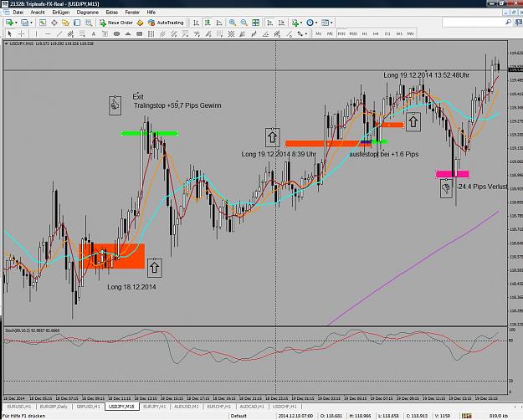Expand the new chart dropdown arrow
523x420 pixels.
[16, 23]
